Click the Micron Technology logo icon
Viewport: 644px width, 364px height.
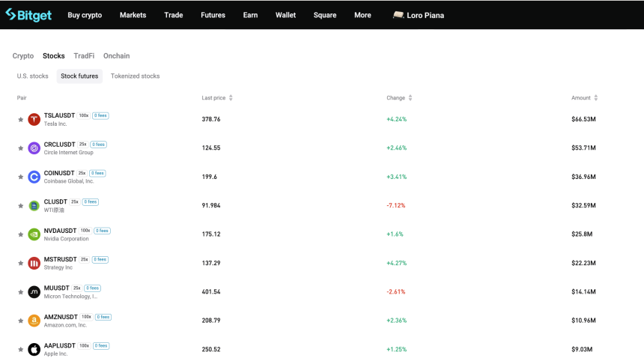pos(34,292)
